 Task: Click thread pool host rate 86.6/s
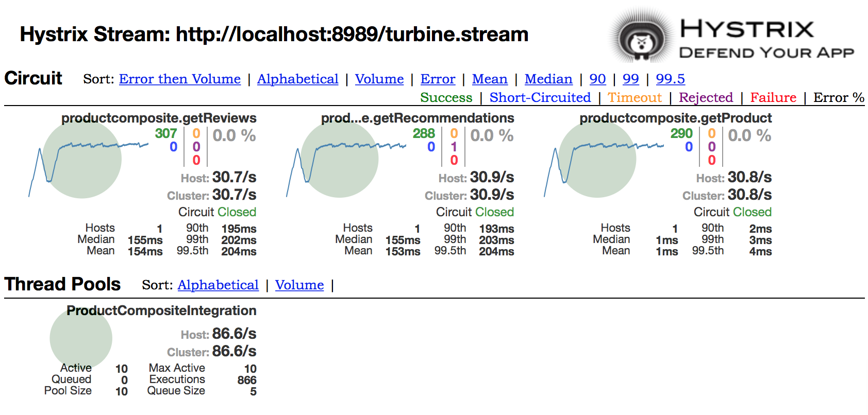(x=235, y=334)
